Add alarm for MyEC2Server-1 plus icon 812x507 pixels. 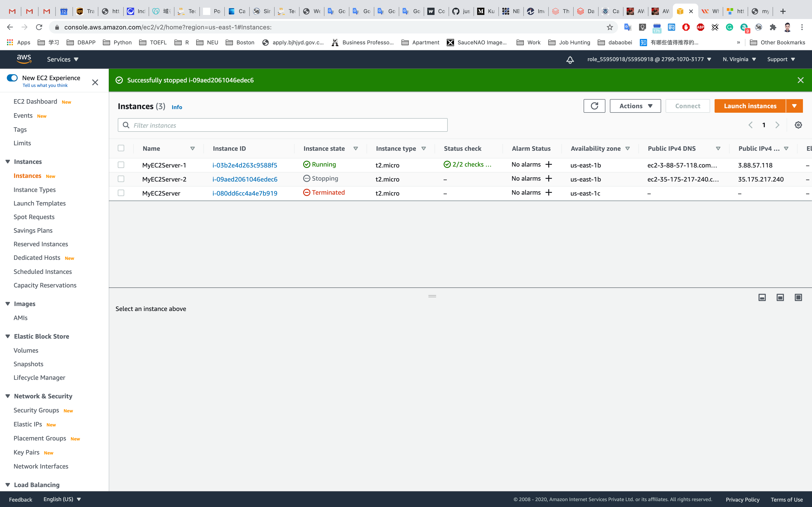549,164
